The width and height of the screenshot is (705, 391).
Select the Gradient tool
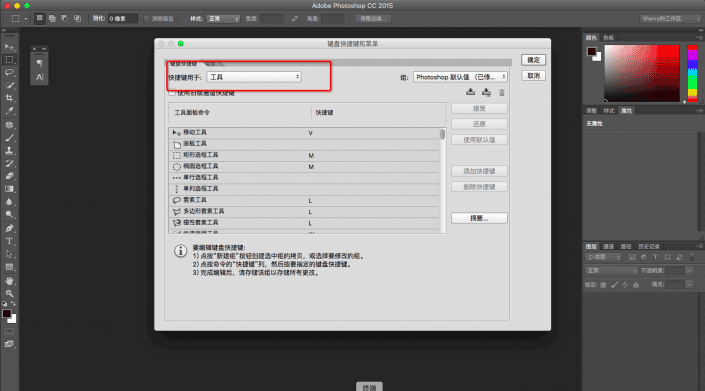(9, 189)
